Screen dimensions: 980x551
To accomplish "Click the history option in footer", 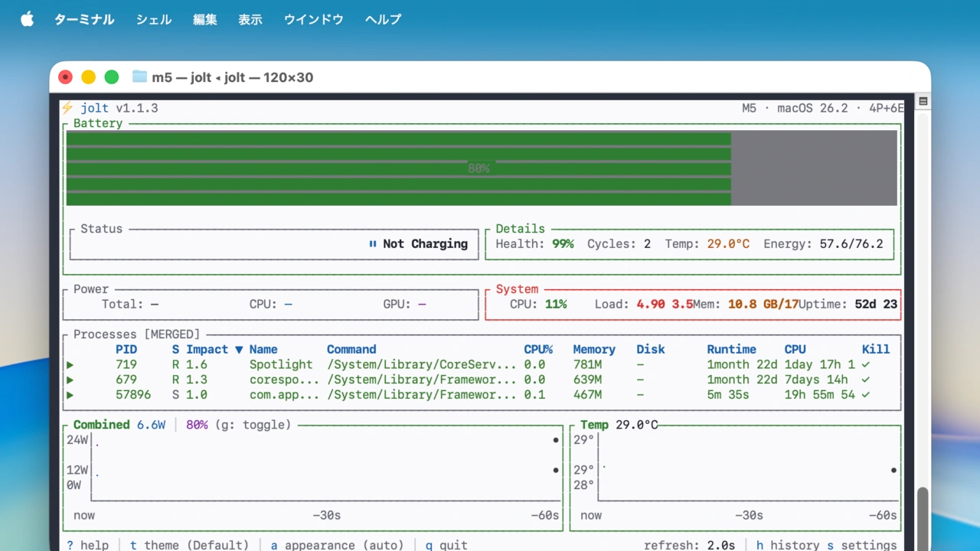I will pyautogui.click(x=787, y=545).
